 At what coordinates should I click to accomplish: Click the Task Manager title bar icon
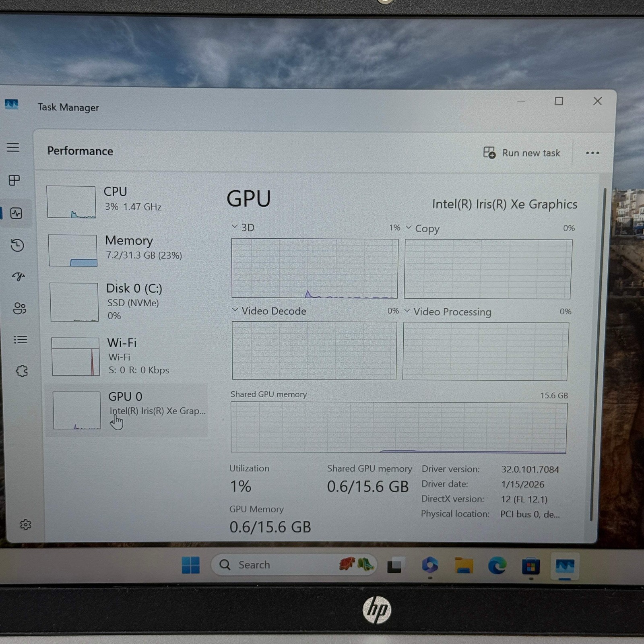pos(12,105)
